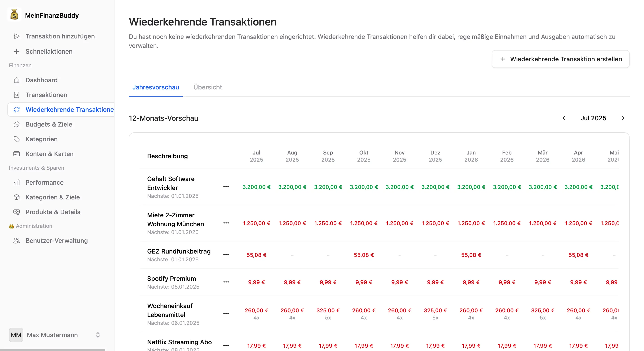
Task: Open Dashboard via the home icon
Action: click(17, 80)
